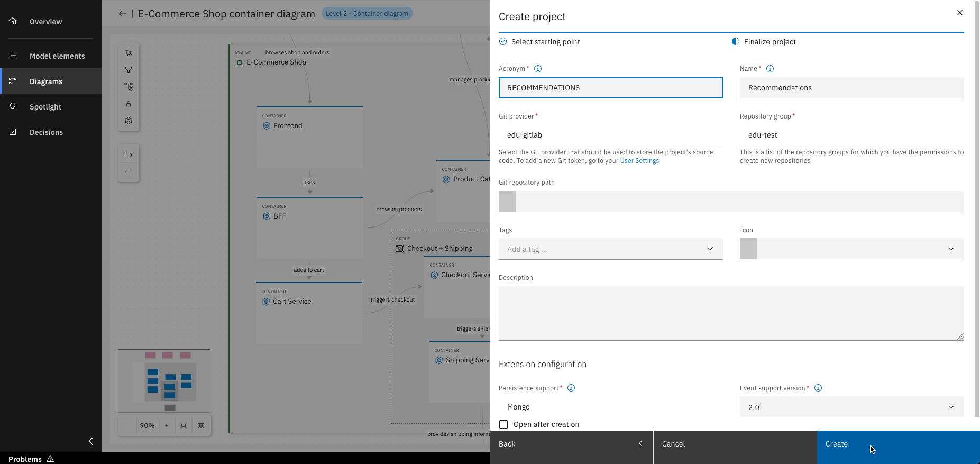This screenshot has width=980, height=464.
Task: Select the Cart Service container
Action: click(x=309, y=313)
